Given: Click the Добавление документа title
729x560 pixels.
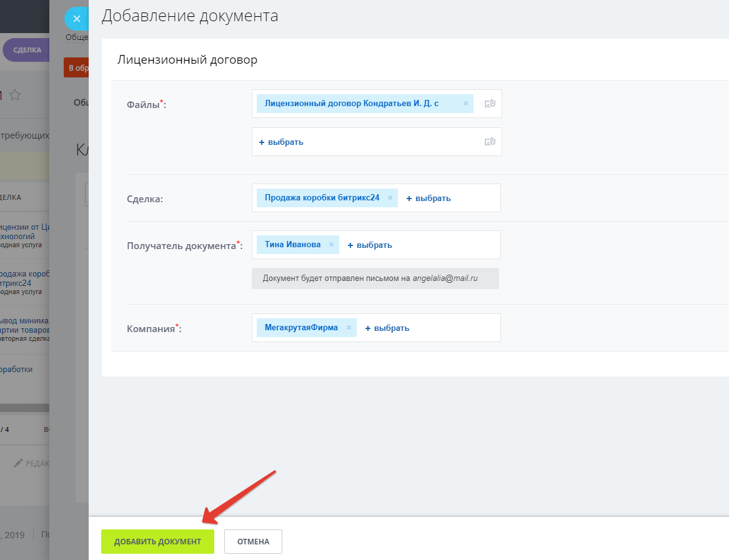Looking at the screenshot, I should coord(190,16).
